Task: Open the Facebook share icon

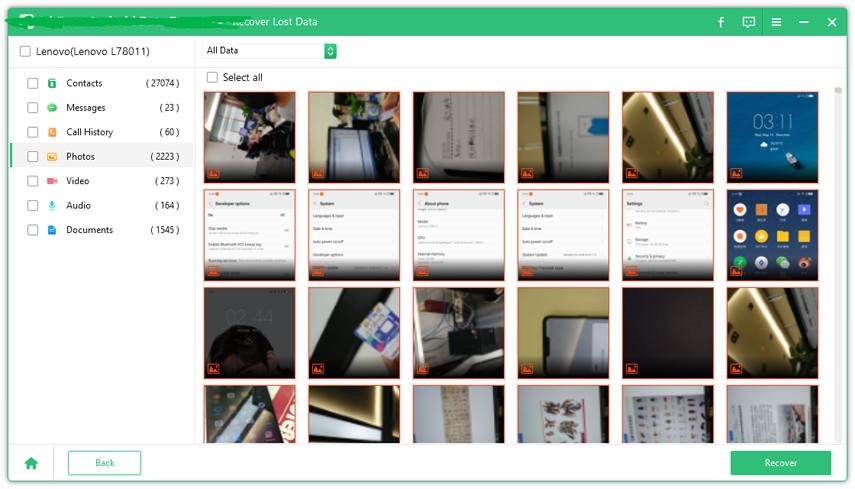Action: click(x=721, y=22)
